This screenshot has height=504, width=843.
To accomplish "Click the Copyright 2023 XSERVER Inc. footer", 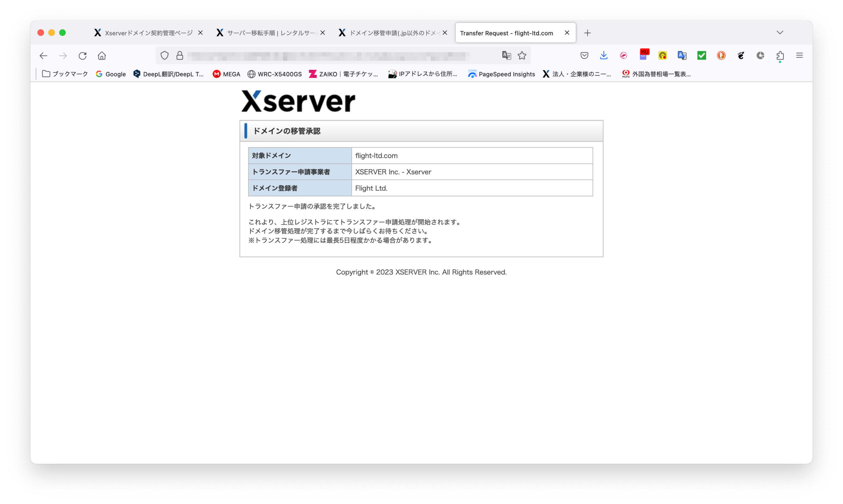I will point(421,272).
